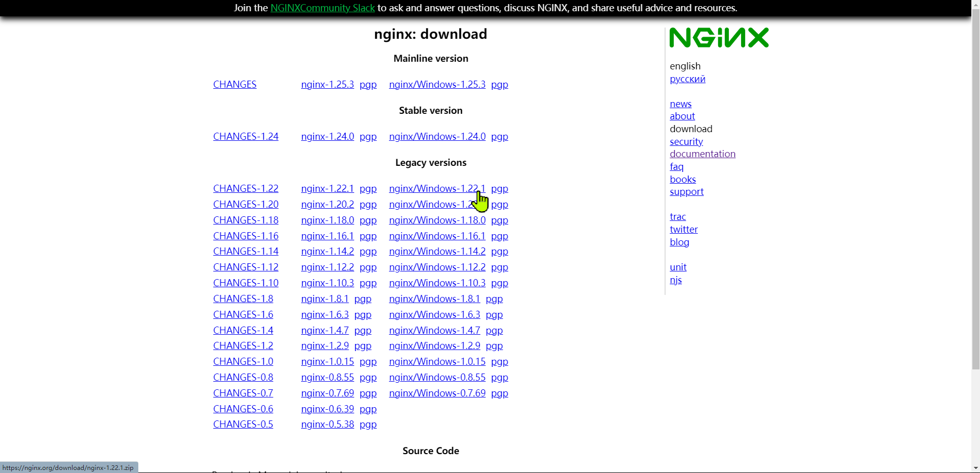Download nginx/Windows-1.22.1
Screen dimensions: 980x473
point(437,189)
